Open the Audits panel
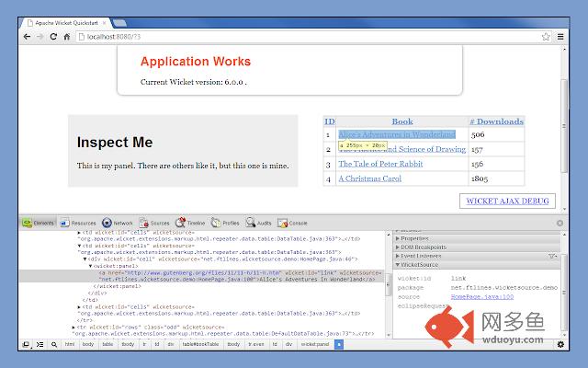 (259, 223)
